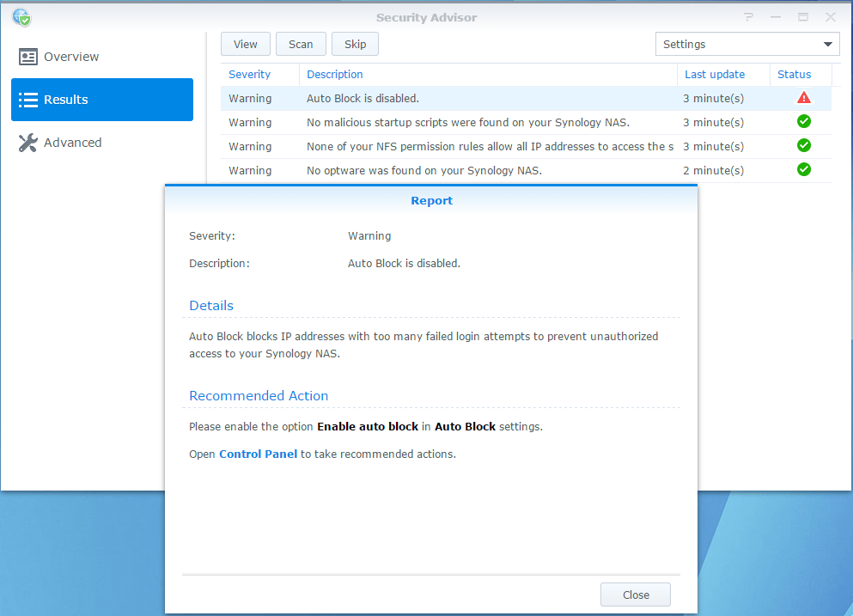Start a scan with the Scan button
Viewport: 853px width, 616px height.
(x=301, y=44)
